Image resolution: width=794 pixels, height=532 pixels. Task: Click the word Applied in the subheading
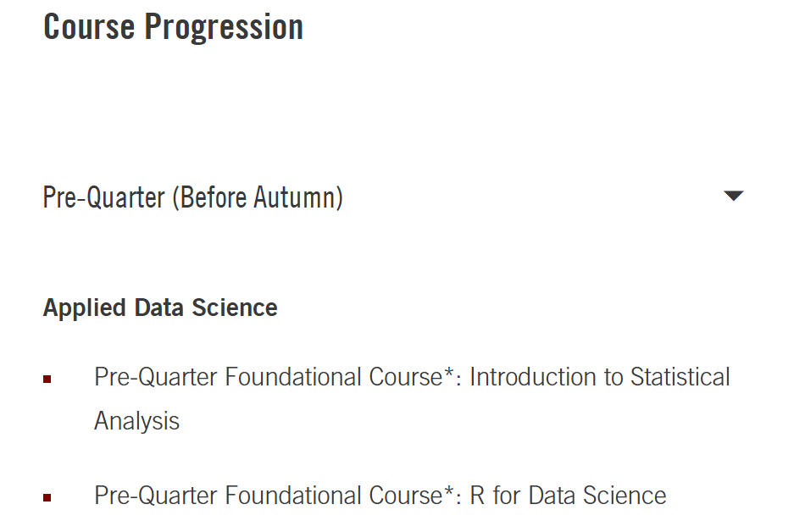tap(85, 308)
